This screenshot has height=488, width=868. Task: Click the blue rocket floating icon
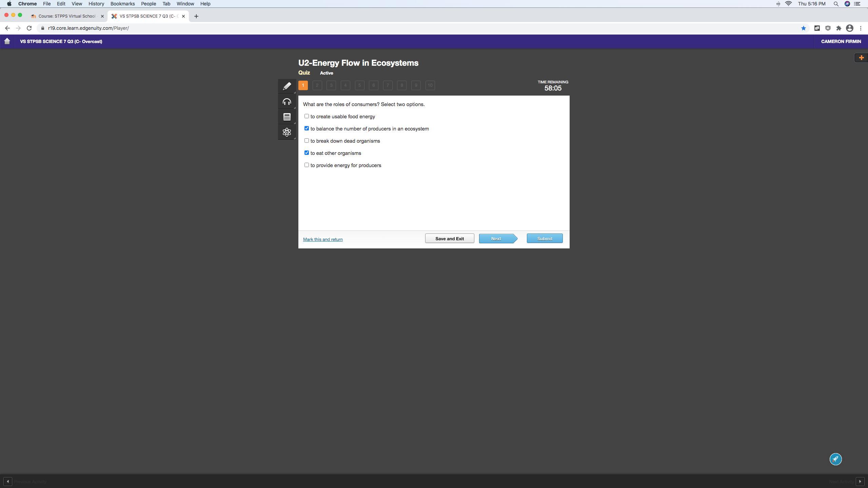click(x=835, y=459)
